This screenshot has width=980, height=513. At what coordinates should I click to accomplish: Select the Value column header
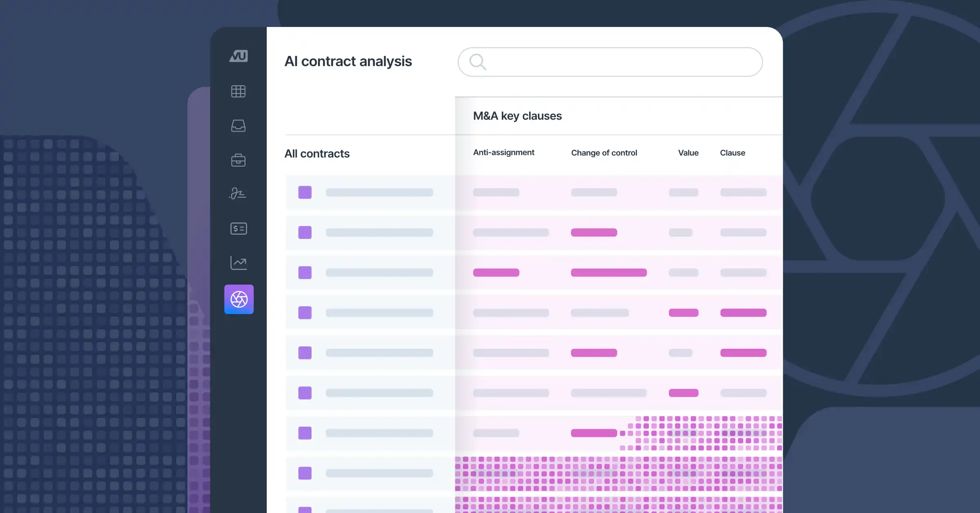(688, 153)
